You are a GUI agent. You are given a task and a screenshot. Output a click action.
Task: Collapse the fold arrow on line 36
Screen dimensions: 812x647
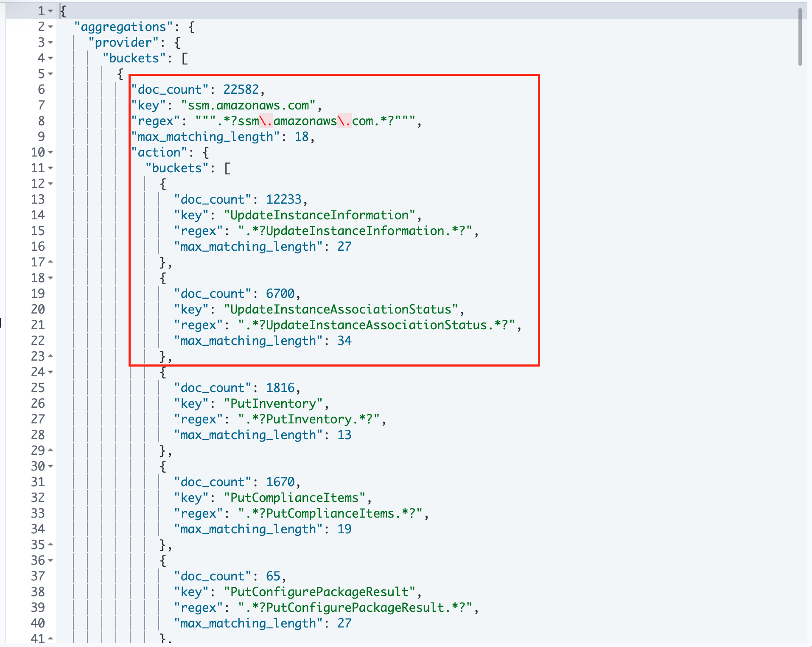[x=50, y=560]
